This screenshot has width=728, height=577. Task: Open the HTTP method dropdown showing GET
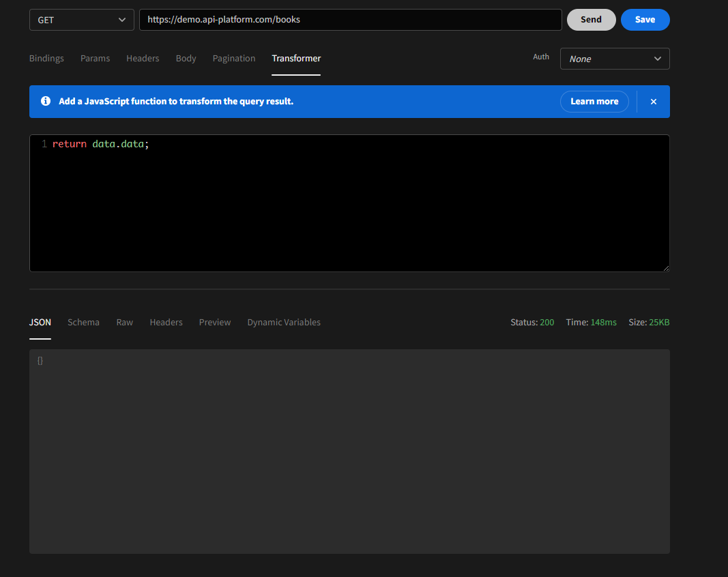[81, 20]
